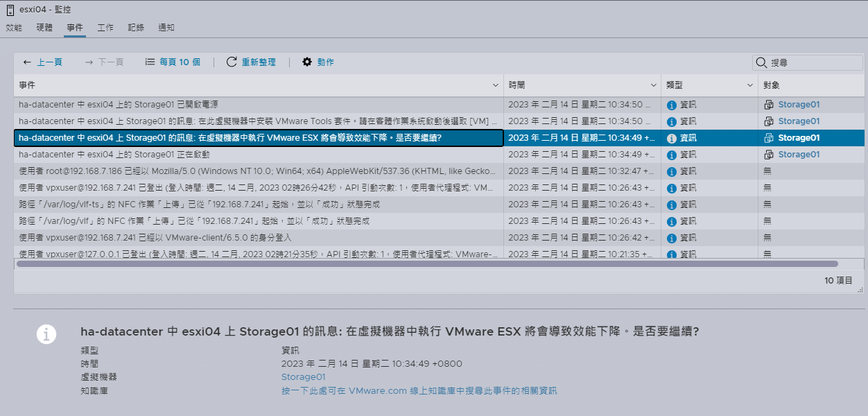Click the large info icon in the details pane
868x416 pixels.
click(46, 333)
